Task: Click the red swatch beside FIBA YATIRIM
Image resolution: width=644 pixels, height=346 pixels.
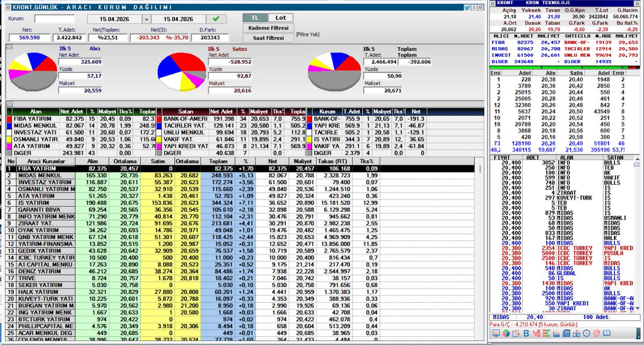Action: point(9,118)
